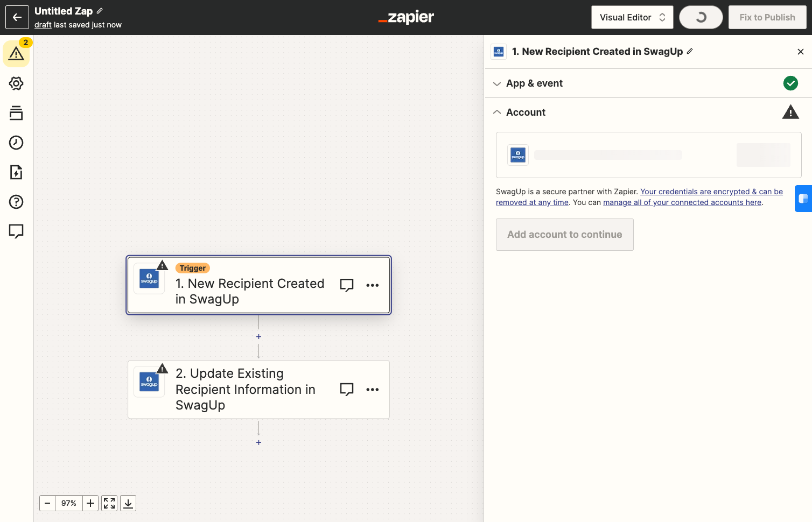Expand the App & event section
The width and height of the screenshot is (812, 522).
(648, 83)
